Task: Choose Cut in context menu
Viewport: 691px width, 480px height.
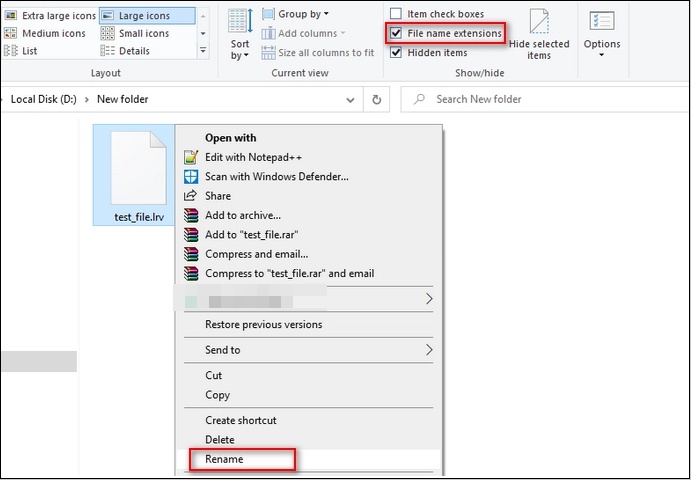Action: tap(308, 376)
